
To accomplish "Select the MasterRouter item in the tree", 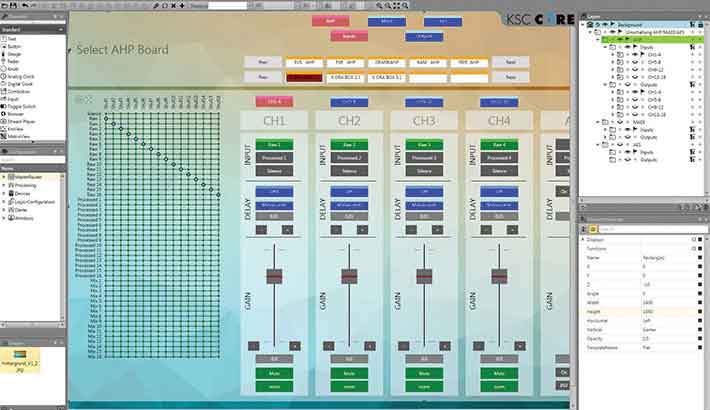I will tap(28, 177).
